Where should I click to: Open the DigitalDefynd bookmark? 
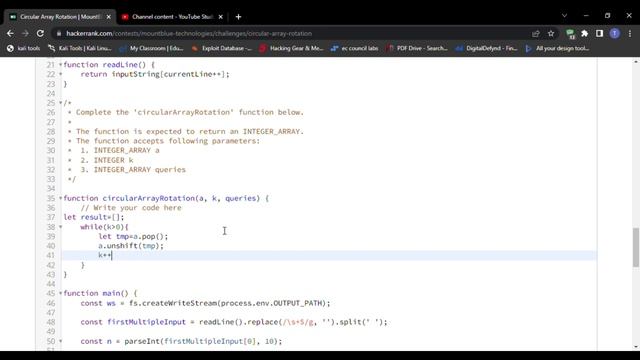click(487, 48)
